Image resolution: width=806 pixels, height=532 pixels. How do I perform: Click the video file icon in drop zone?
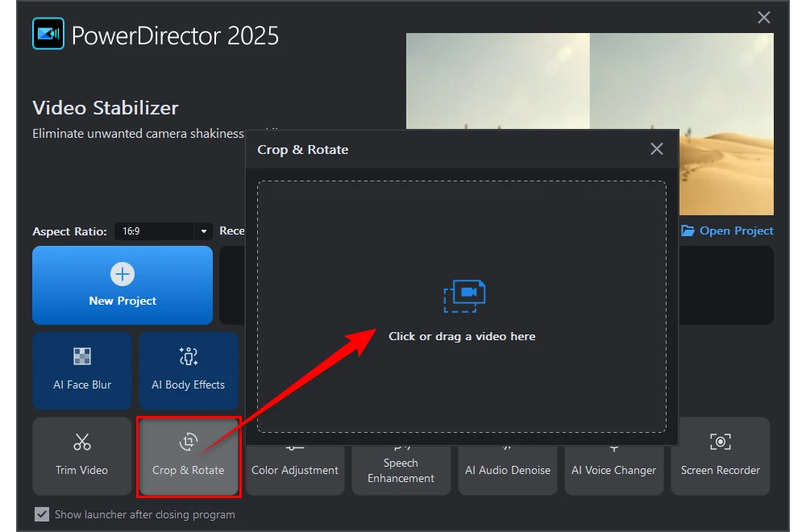(x=464, y=296)
